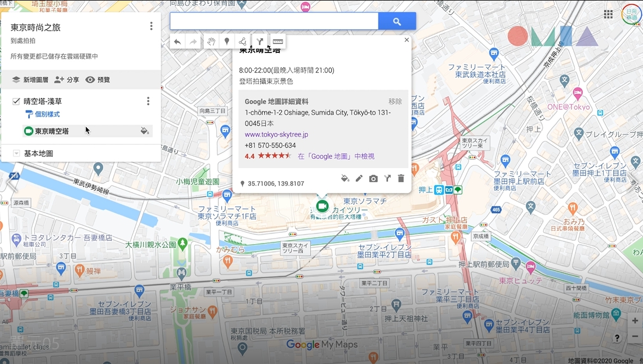Click the 能面博物館 museum marker
The image size is (643, 364).
pyautogui.click(x=616, y=314)
